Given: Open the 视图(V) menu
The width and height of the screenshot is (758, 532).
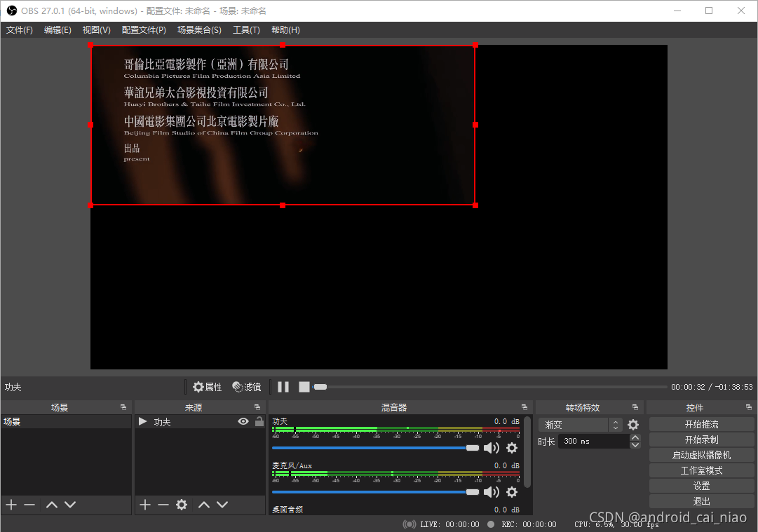Looking at the screenshot, I should pyautogui.click(x=96, y=30).
